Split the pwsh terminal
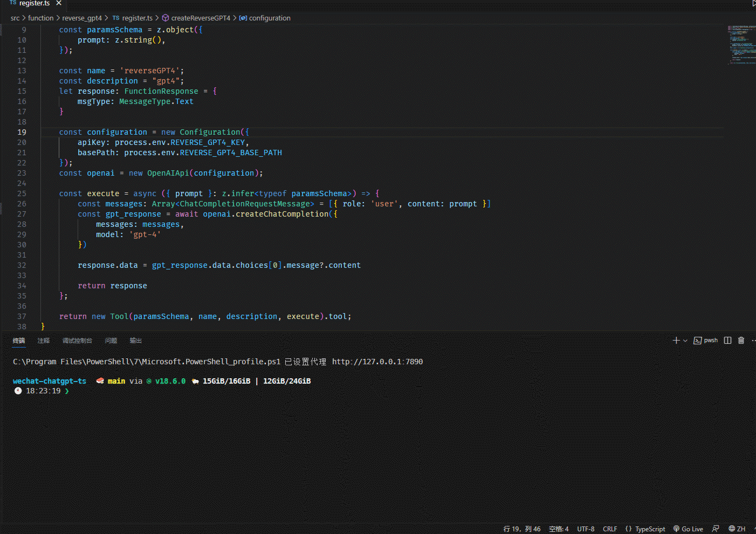The height and width of the screenshot is (534, 756). coord(727,340)
